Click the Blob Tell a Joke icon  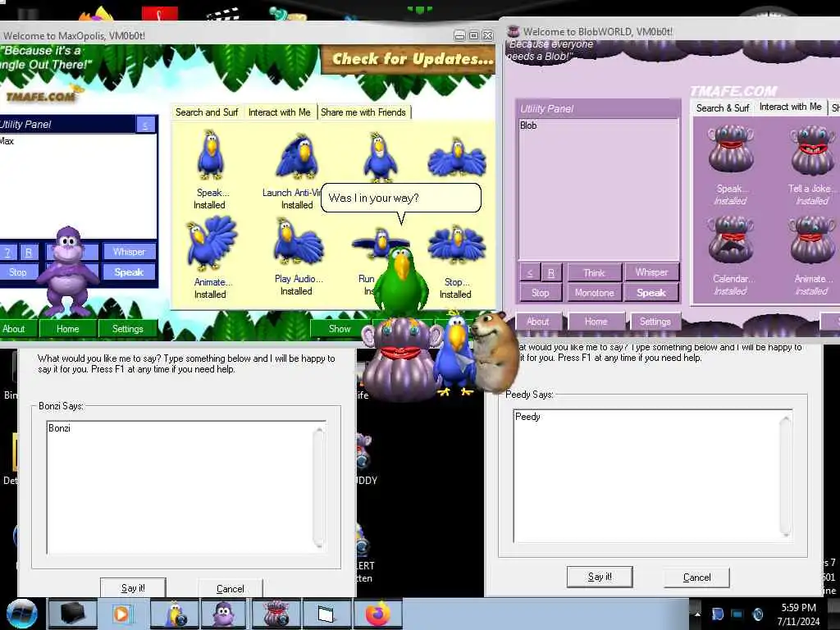pos(812,150)
